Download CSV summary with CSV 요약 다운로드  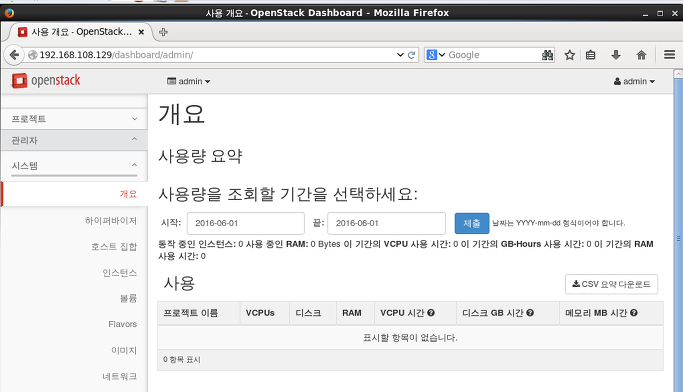coord(611,284)
